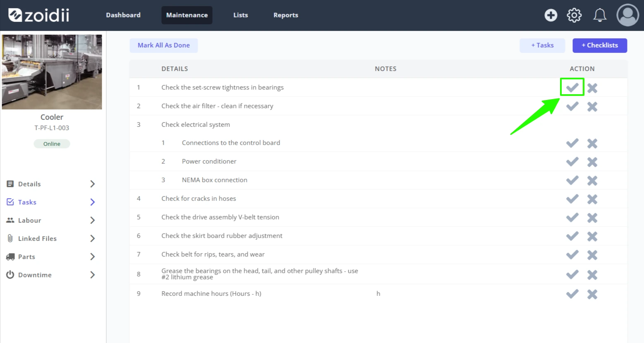Click the Online status badge

point(52,144)
